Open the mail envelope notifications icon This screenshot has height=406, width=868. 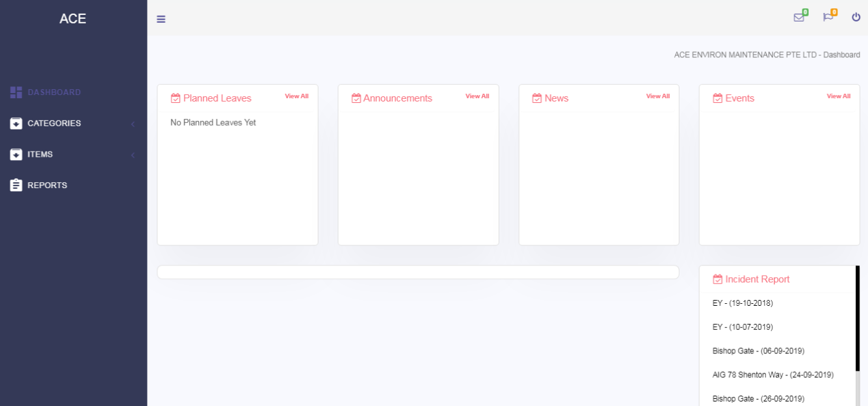pos(799,18)
